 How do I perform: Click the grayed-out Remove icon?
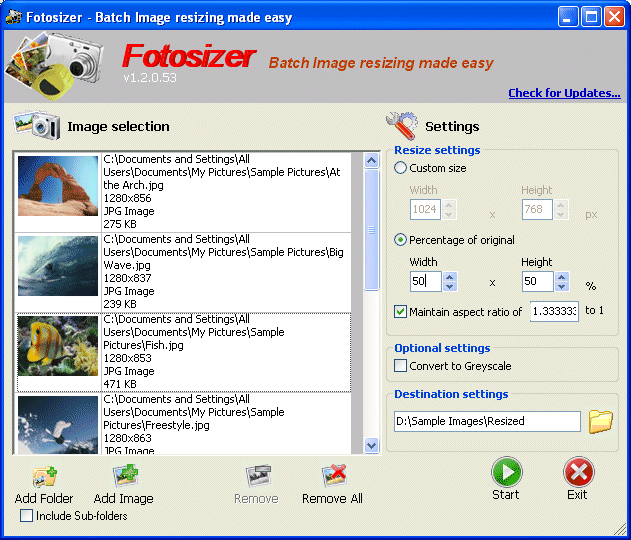tap(258, 476)
